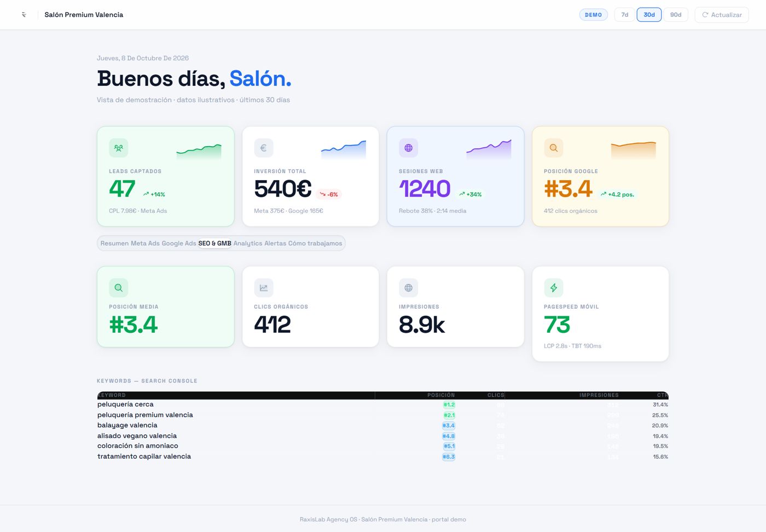Open the Cómo trabajamos tab
This screenshot has height=532, width=766.
point(315,244)
